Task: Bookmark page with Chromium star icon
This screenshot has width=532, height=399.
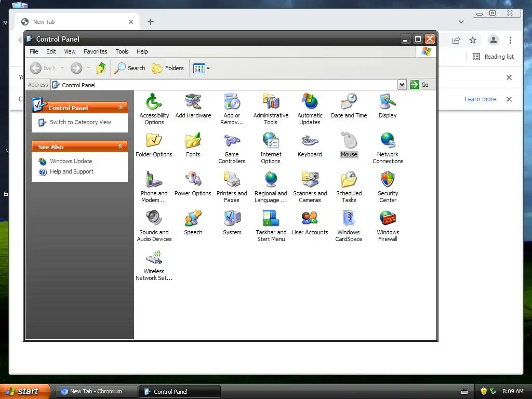Action: click(x=473, y=41)
